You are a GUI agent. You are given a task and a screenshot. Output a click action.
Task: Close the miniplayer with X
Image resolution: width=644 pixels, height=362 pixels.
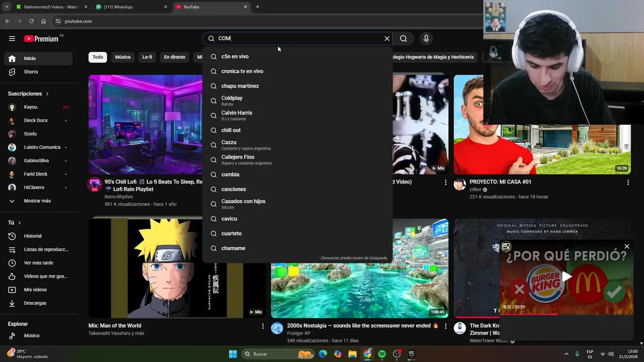627,246
